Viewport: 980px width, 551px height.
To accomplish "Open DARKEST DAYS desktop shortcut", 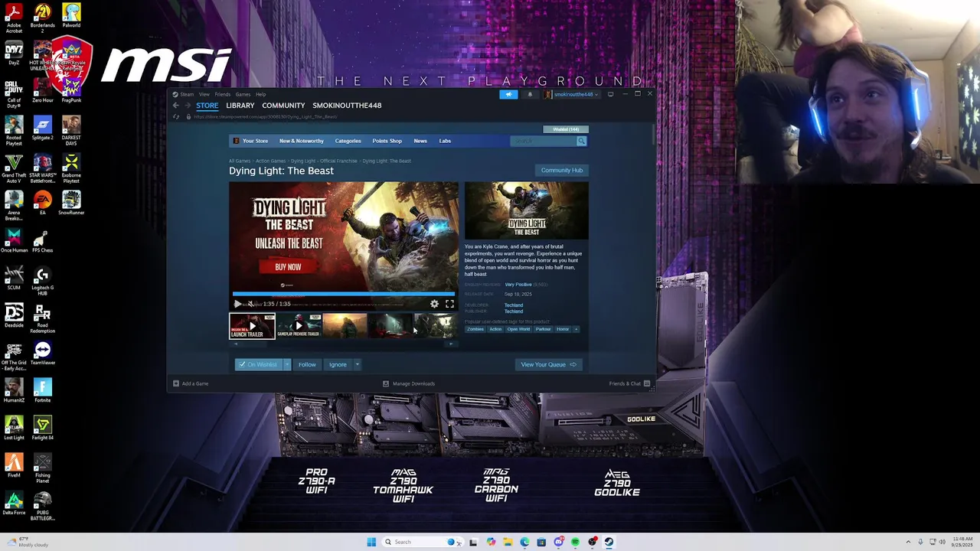I will click(x=71, y=131).
